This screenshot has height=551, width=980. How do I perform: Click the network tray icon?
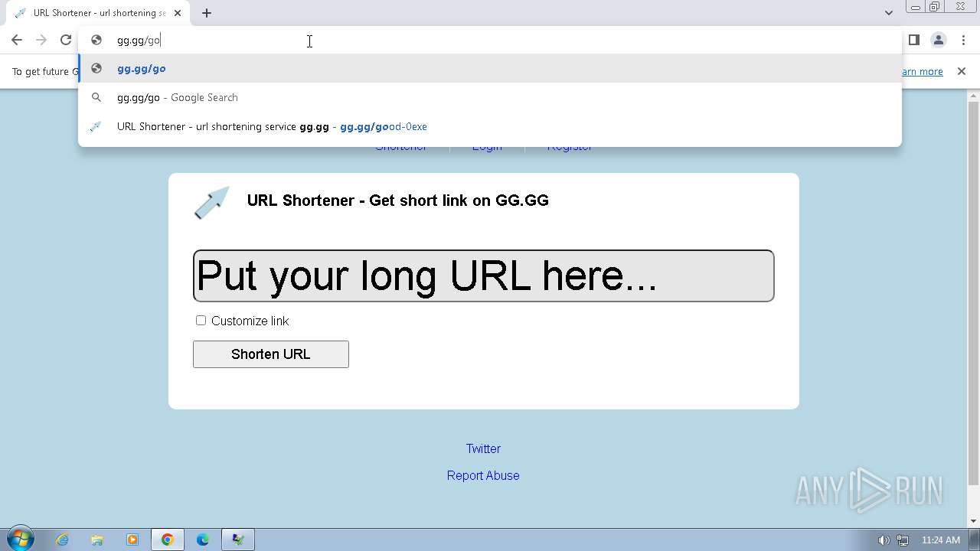point(903,540)
